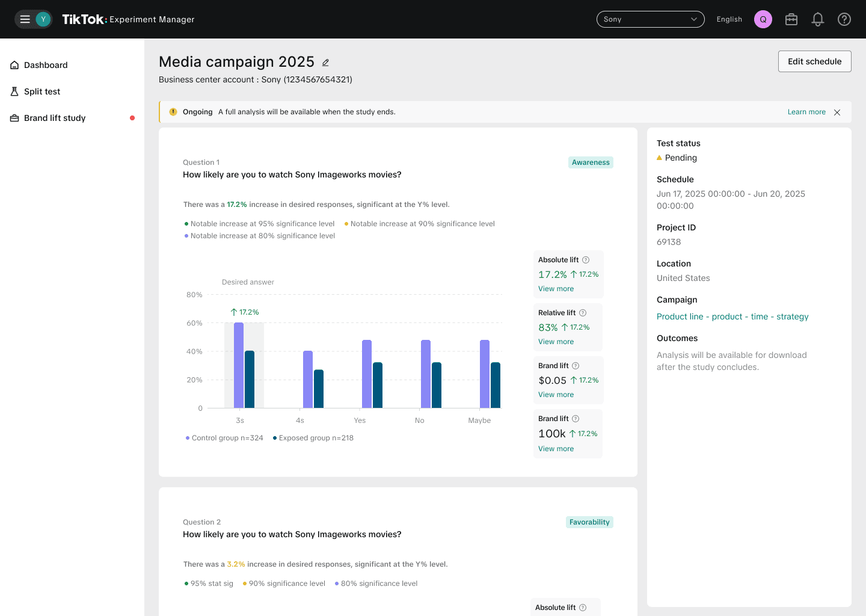Open the help question mark icon

[x=844, y=19]
